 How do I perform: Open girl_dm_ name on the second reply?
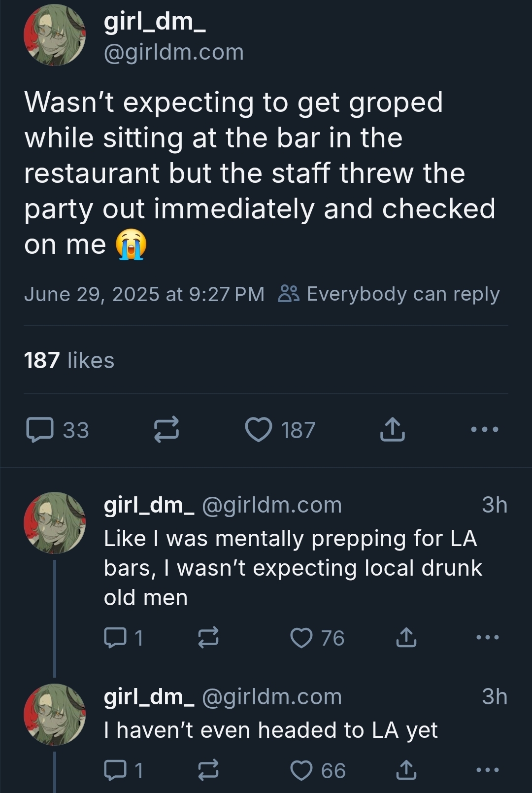(149, 696)
